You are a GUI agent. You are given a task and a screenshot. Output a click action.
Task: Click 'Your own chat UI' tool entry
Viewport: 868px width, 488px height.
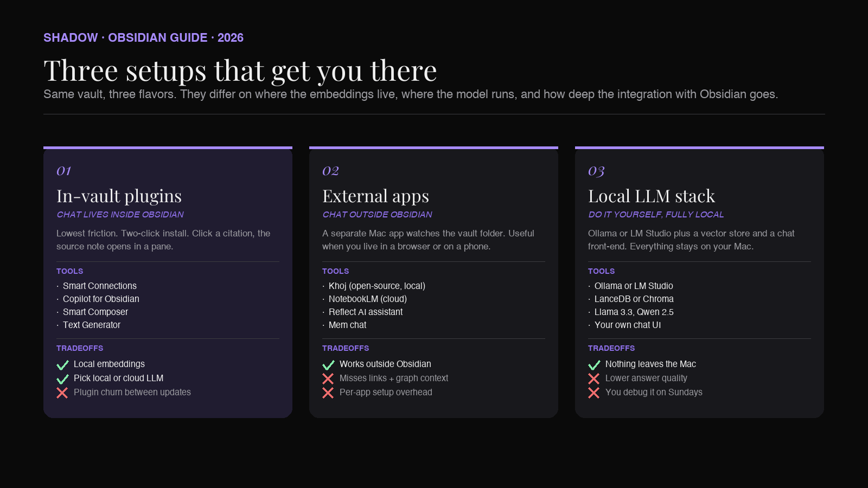click(628, 325)
